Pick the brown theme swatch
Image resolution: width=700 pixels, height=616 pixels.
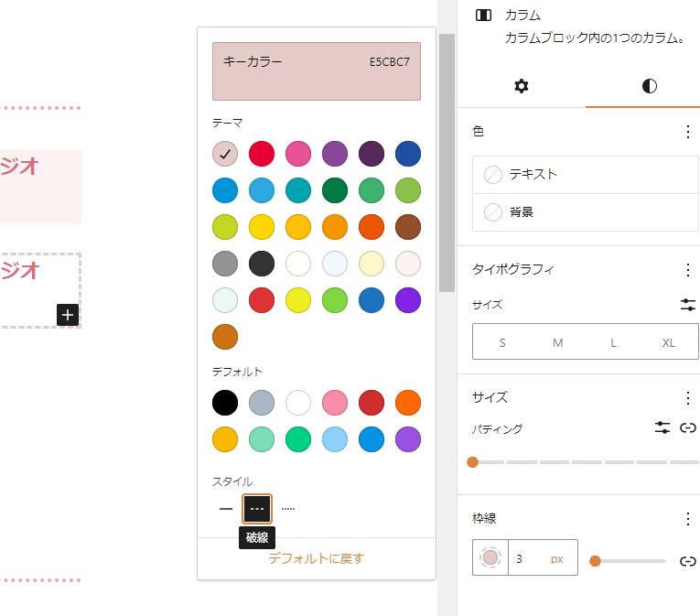tap(408, 227)
